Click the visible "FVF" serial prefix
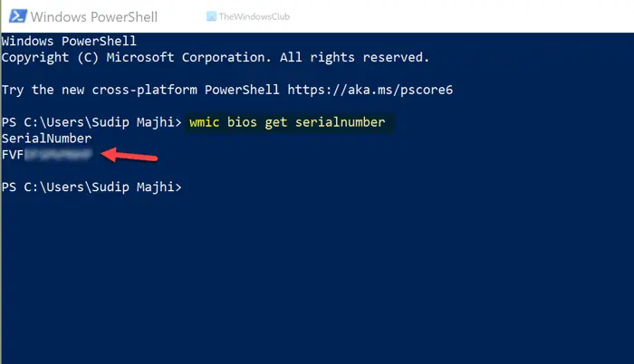This screenshot has height=364, width=634. (14, 155)
